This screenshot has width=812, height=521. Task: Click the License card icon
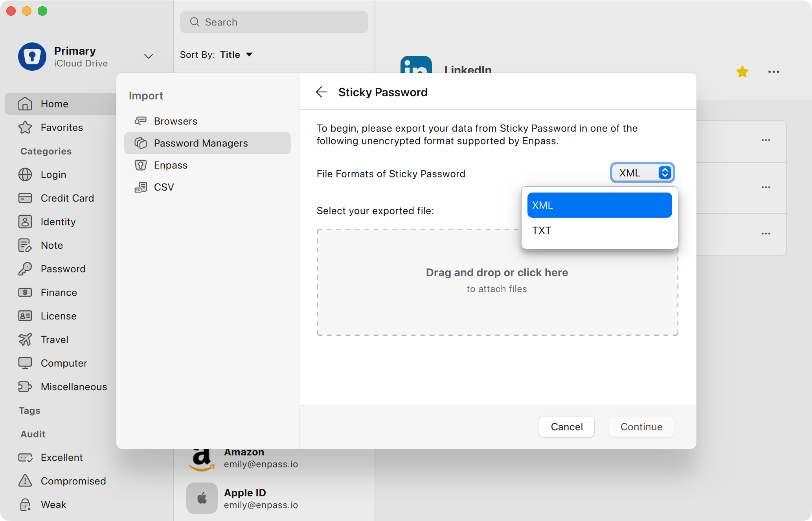(x=25, y=316)
